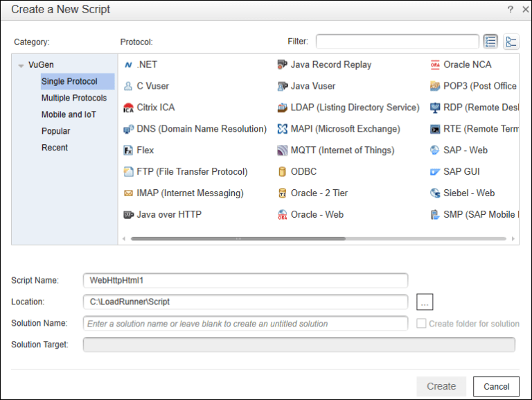Click into the Solution Name field

245,323
